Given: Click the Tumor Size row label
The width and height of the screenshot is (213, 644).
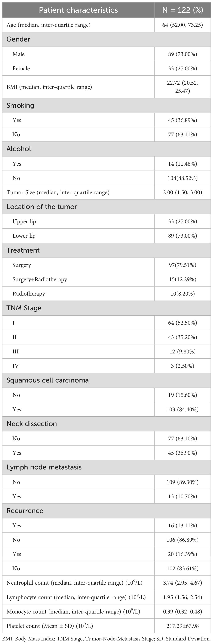Looking at the screenshot, I should (x=58, y=192).
